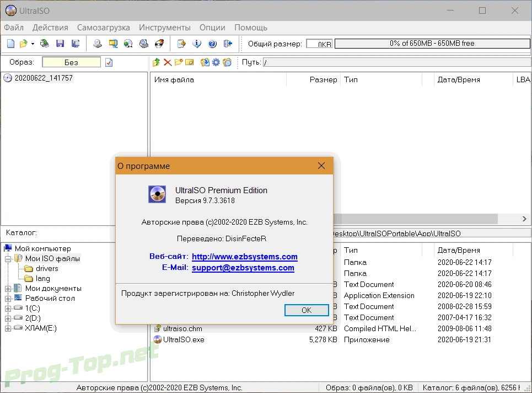Click the Save As multiple-floppy icon
Viewport: 532px width, 393px height.
[76, 44]
